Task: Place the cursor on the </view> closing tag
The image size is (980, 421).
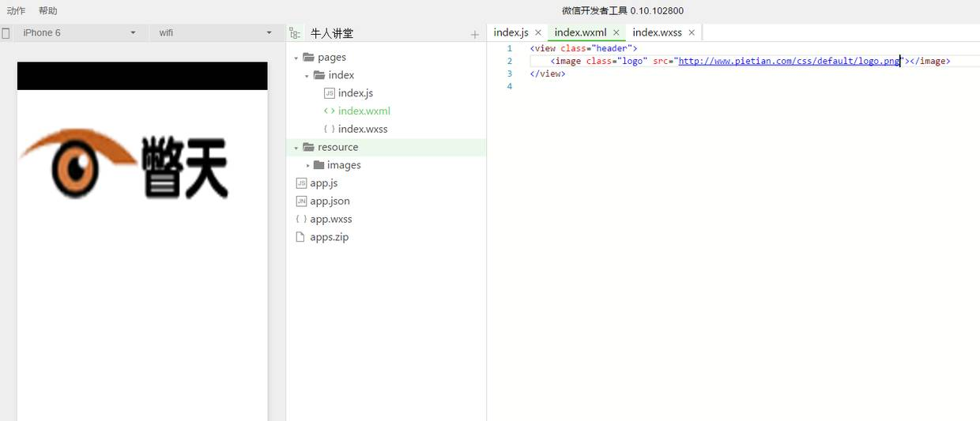Action: pos(548,73)
